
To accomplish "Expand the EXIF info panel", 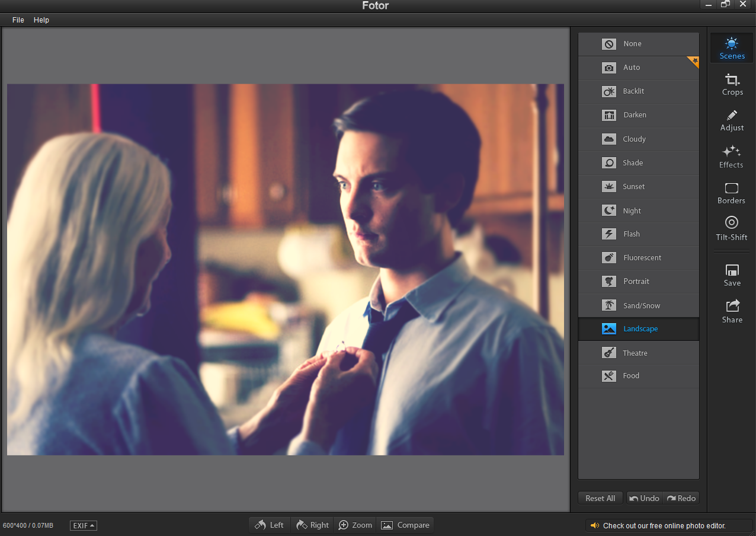I will click(x=83, y=525).
